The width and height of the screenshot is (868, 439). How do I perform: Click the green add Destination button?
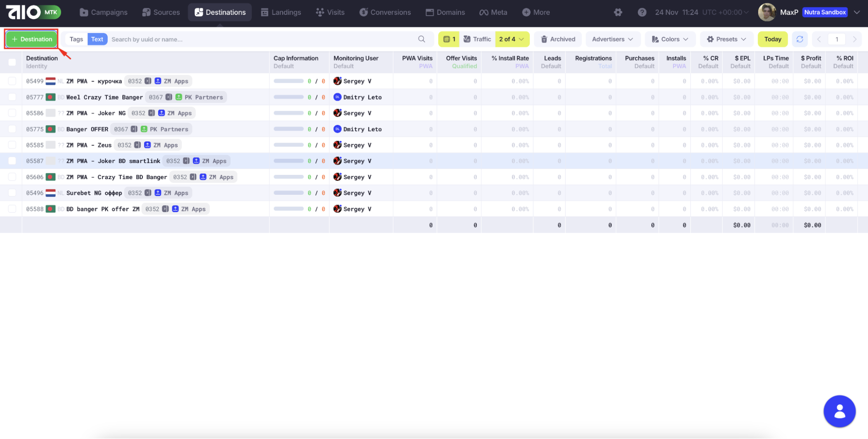[32, 39]
